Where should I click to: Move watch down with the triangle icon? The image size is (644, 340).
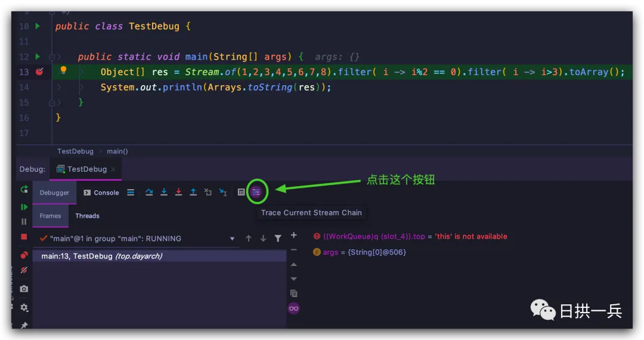293,279
